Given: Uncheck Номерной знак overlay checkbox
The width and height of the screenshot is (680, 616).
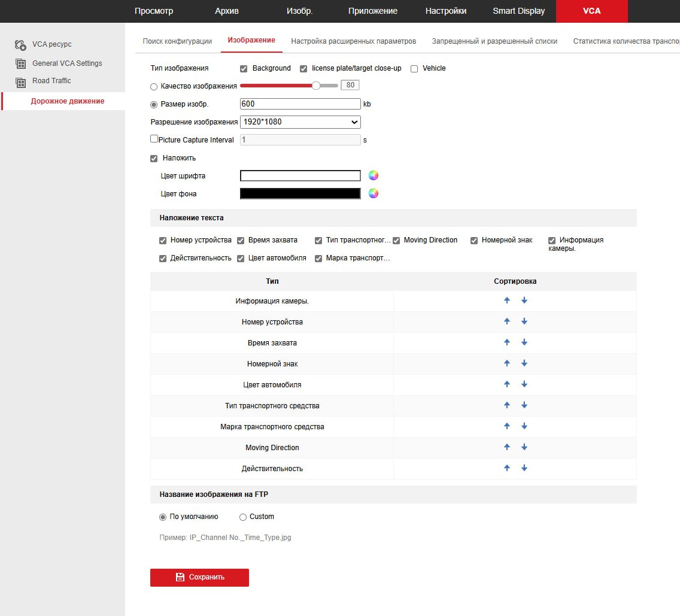Looking at the screenshot, I should click(474, 241).
